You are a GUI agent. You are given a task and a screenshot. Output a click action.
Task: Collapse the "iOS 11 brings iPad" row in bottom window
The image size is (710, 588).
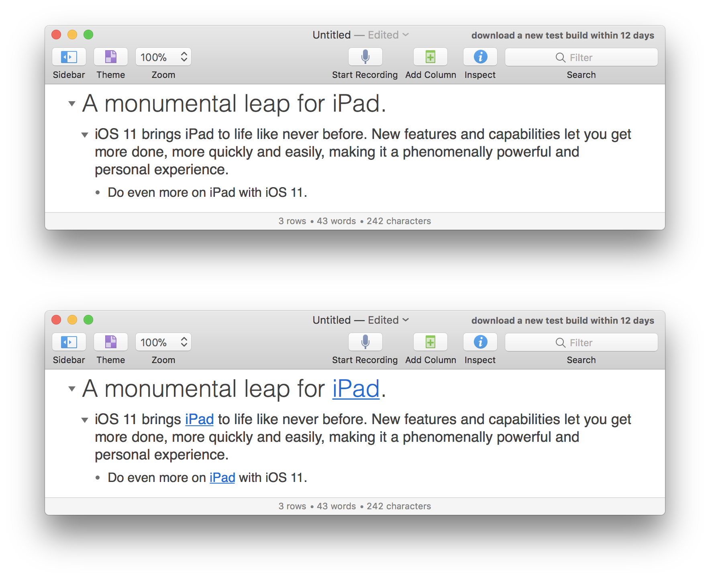tap(85, 420)
